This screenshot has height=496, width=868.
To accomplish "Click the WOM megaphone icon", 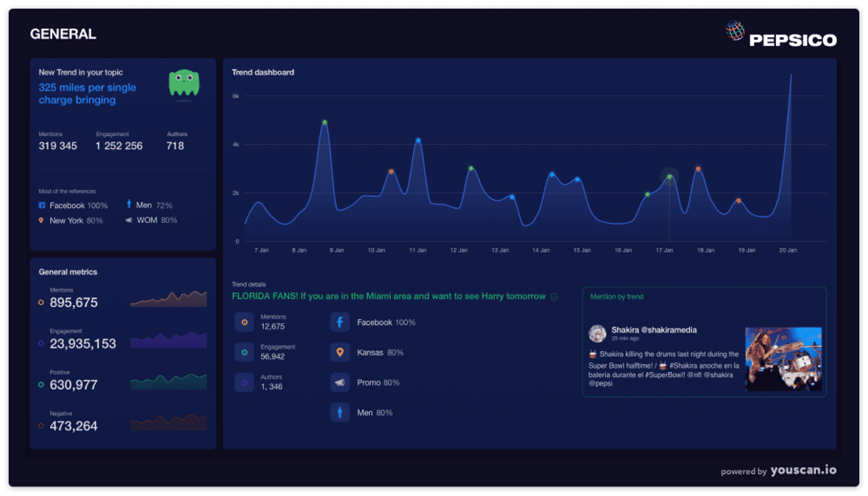I will 129,220.
